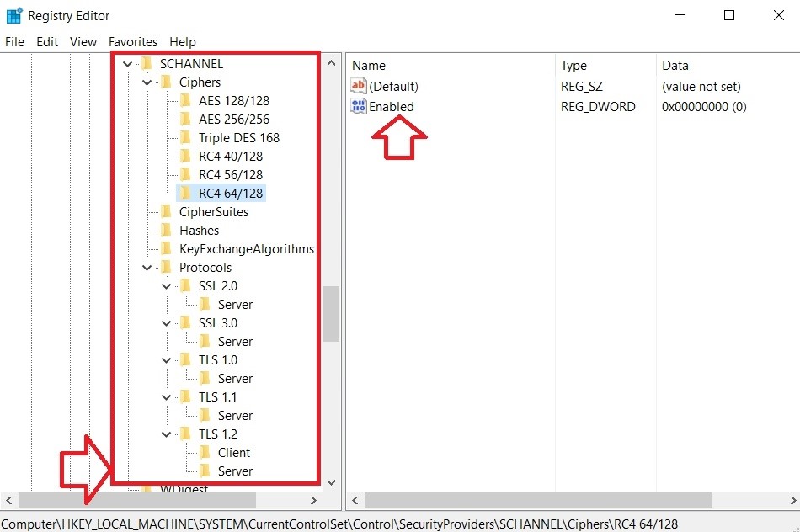The width and height of the screenshot is (800, 532).
Task: Maximize the Registry Editor window
Action: coord(729,15)
